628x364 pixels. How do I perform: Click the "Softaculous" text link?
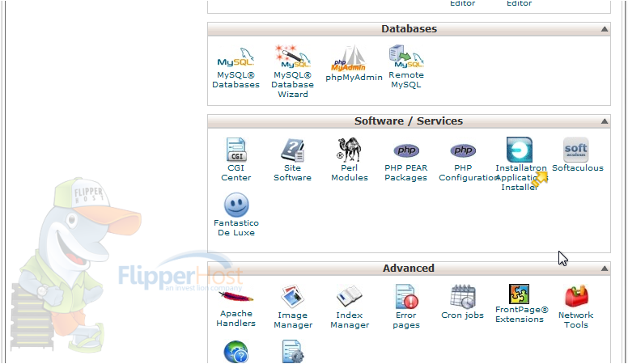click(x=578, y=167)
